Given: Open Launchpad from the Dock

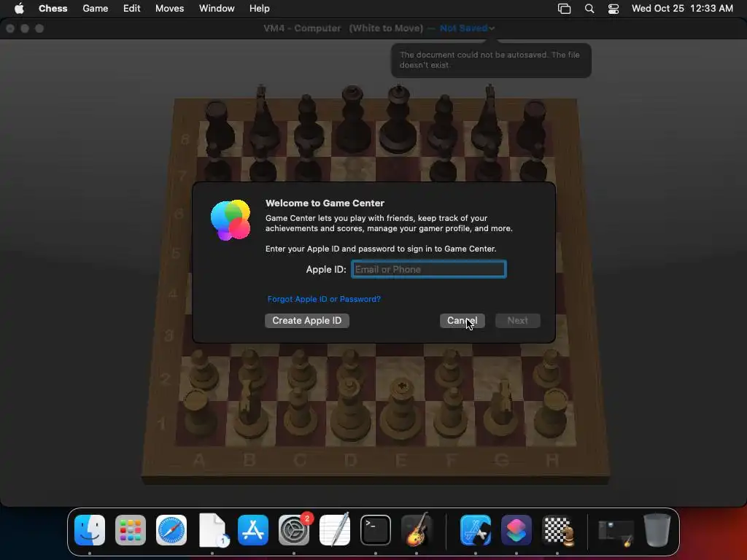Looking at the screenshot, I should (x=131, y=530).
